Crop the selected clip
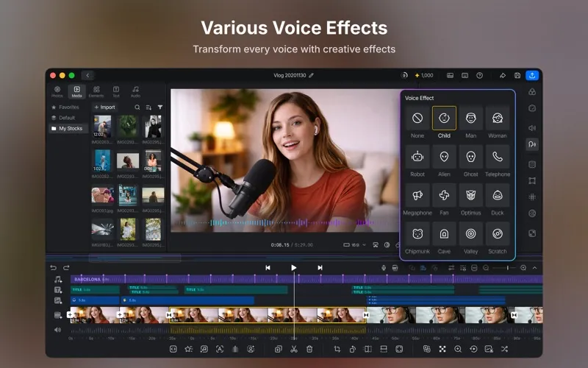This screenshot has height=368, width=588. [337, 349]
